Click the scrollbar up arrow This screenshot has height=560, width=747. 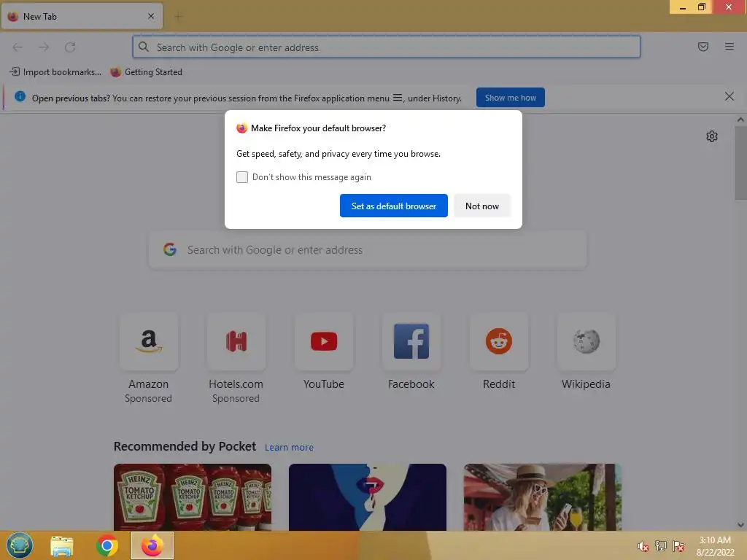740,120
